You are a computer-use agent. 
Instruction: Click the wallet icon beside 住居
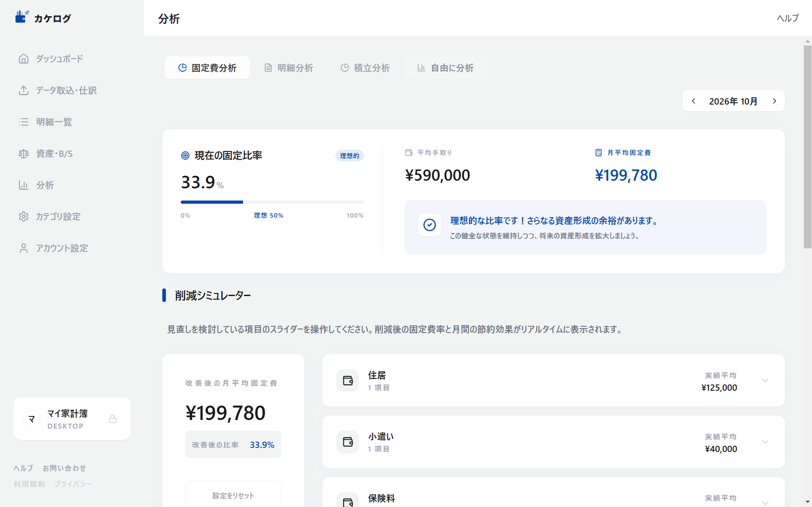[347, 380]
